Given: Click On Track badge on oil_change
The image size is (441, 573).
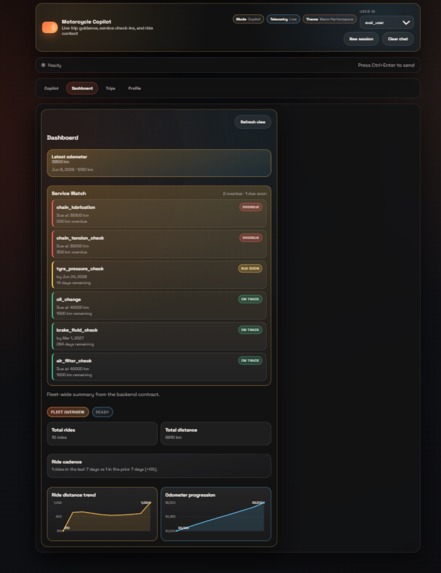Looking at the screenshot, I should (250, 299).
